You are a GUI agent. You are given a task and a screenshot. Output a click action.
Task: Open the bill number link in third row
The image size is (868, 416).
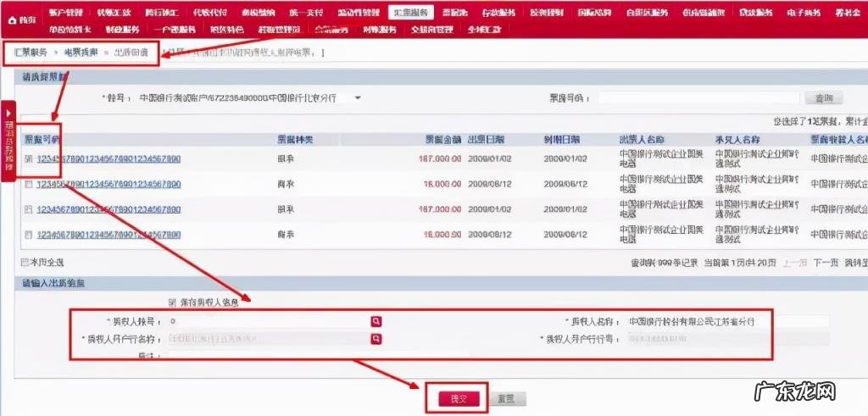(x=108, y=209)
